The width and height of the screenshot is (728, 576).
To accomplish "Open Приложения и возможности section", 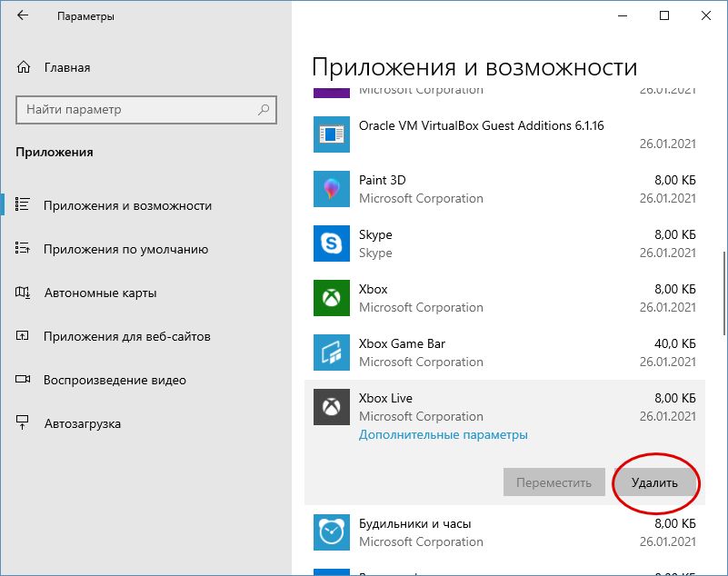I will 127,205.
